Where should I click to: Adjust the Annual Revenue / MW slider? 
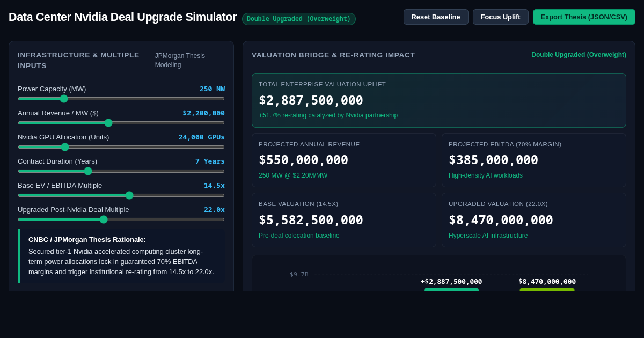(121, 123)
